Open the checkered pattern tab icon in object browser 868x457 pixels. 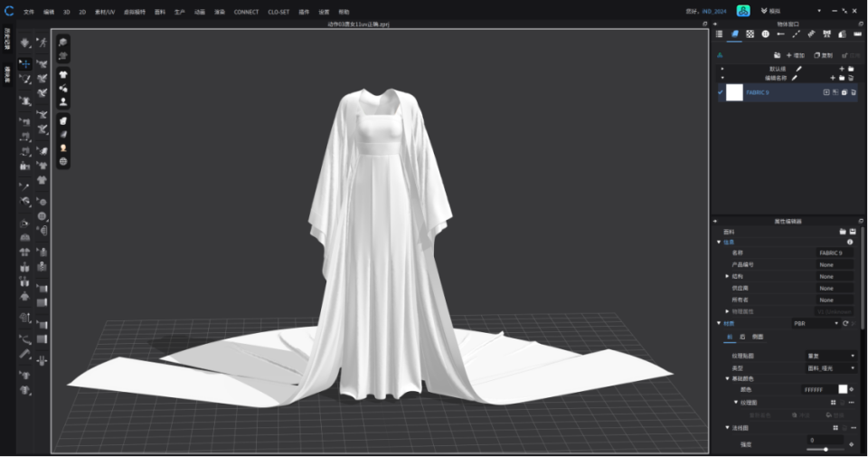tap(750, 34)
